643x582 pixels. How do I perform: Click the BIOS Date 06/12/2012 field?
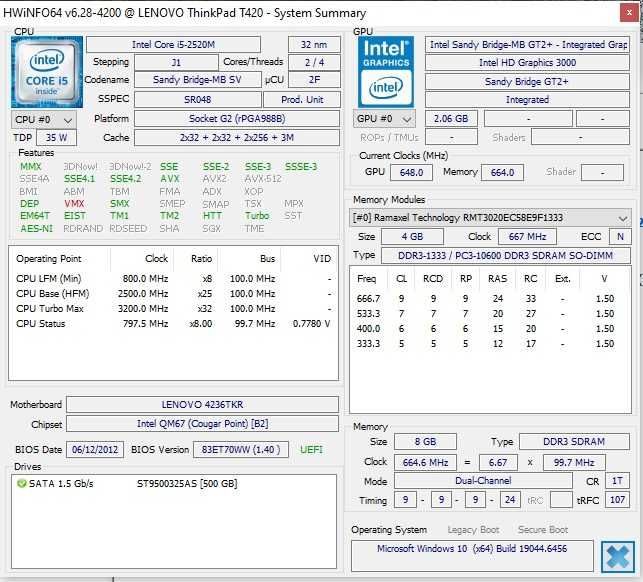pyautogui.click(x=95, y=450)
